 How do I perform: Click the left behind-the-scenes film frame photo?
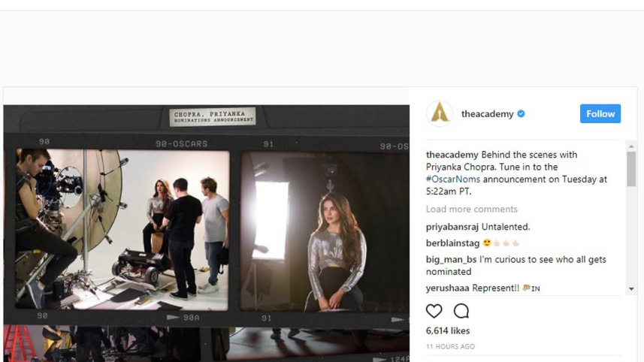coord(122,229)
